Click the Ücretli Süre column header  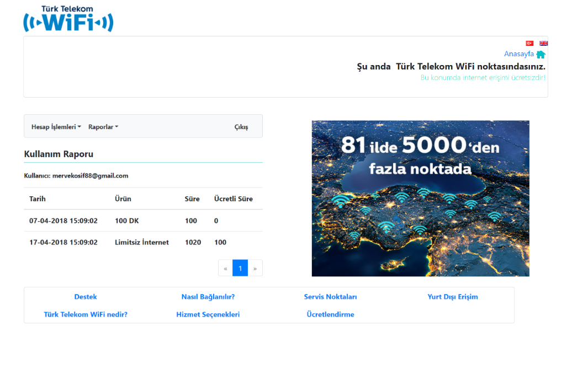(233, 199)
